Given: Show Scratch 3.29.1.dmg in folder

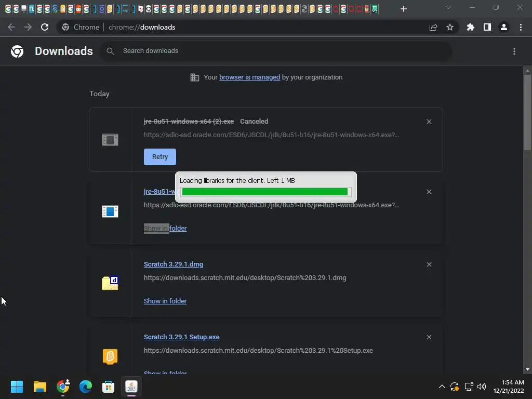Looking at the screenshot, I should click(x=165, y=301).
